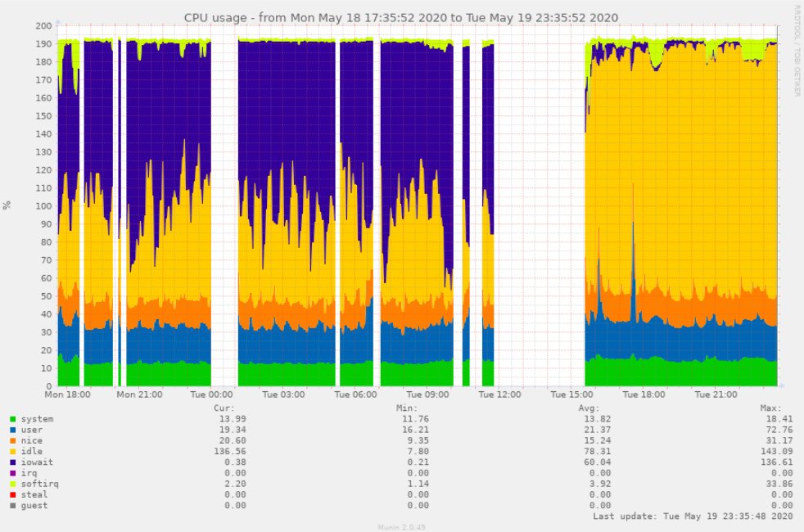Click the red steal legend swatch
Viewport: 804px width, 532px height.
coord(13,494)
